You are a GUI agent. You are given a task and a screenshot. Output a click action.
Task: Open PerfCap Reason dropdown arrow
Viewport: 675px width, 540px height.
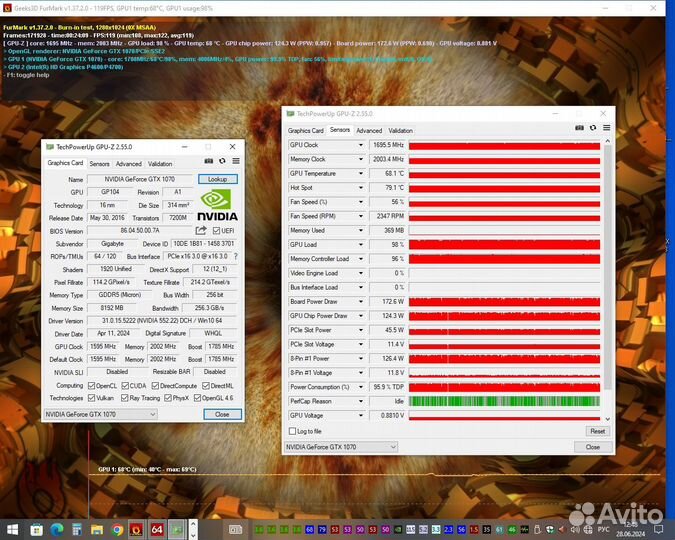click(x=361, y=401)
